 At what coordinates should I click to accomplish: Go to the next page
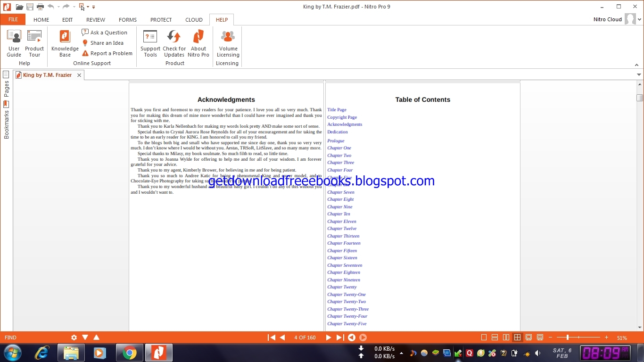(329, 337)
